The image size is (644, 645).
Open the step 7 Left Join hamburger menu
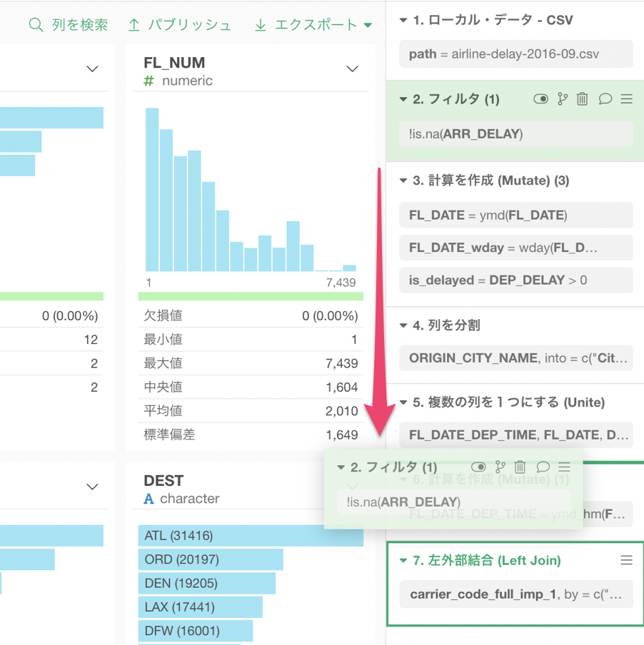[627, 560]
